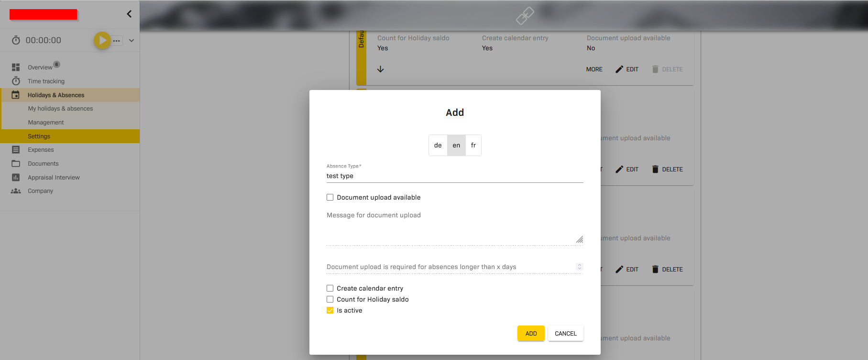Click the Overview dashboard icon
Viewport: 868px width, 360px height.
click(x=16, y=67)
